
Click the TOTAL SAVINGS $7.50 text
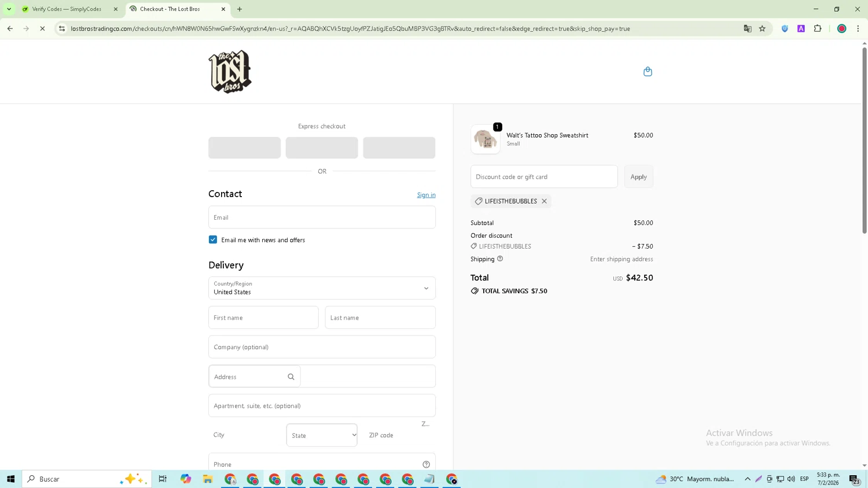[514, 291]
